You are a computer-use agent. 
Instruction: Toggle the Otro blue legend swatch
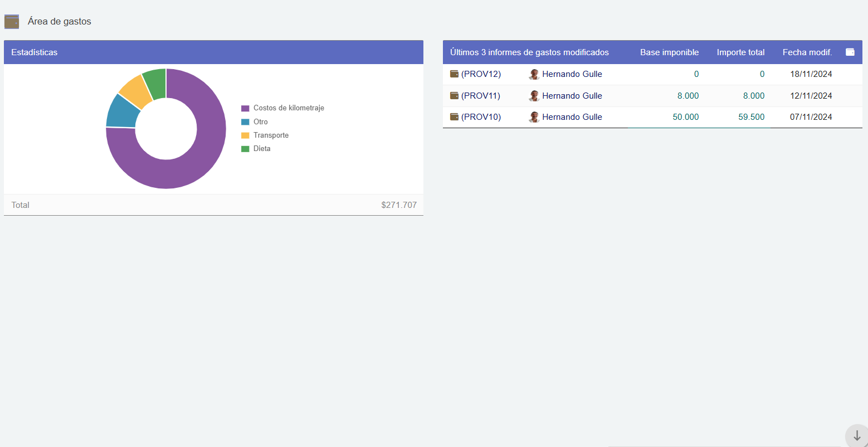pos(245,122)
